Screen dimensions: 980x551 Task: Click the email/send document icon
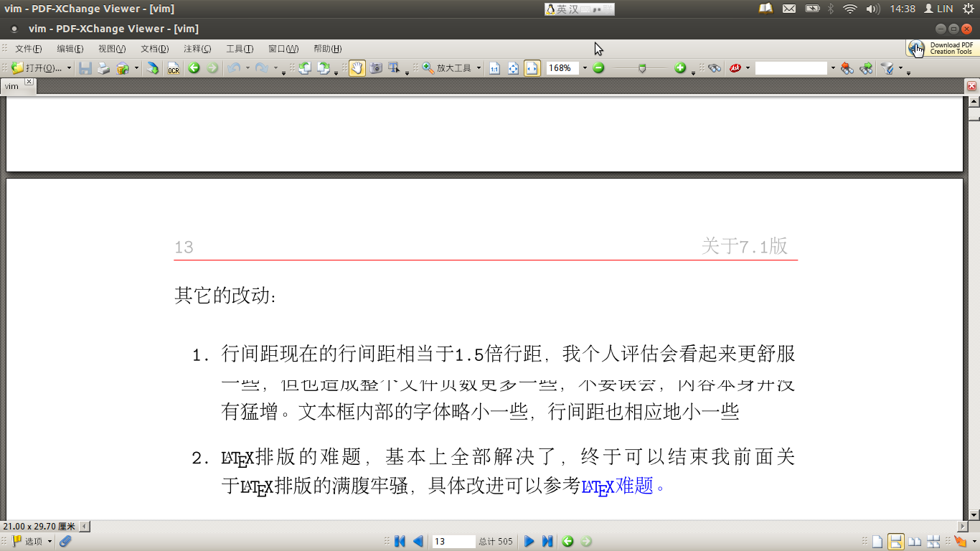pos(123,68)
